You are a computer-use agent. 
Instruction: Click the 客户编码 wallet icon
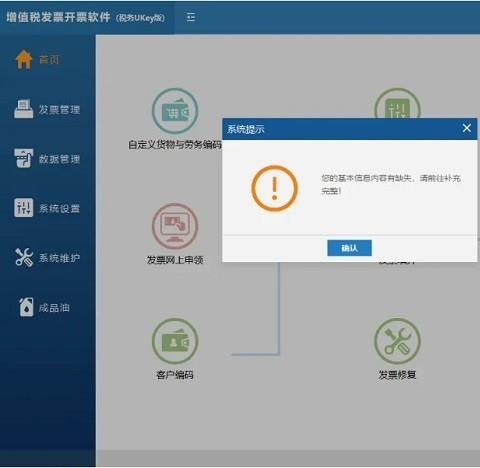(175, 341)
